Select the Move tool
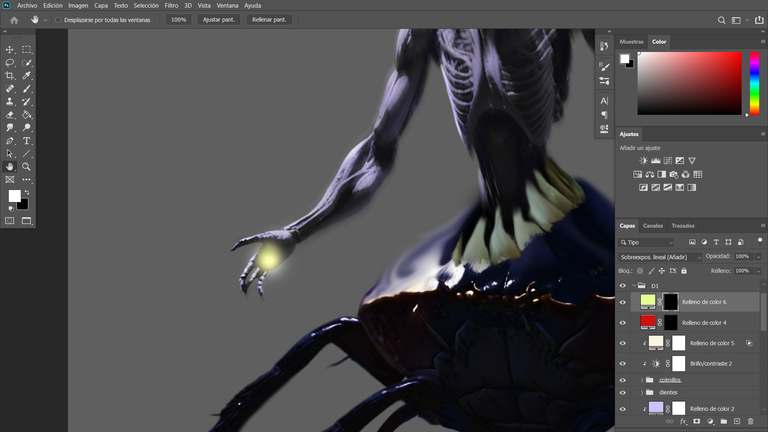Screen dimensions: 768x432 pos(9,50)
